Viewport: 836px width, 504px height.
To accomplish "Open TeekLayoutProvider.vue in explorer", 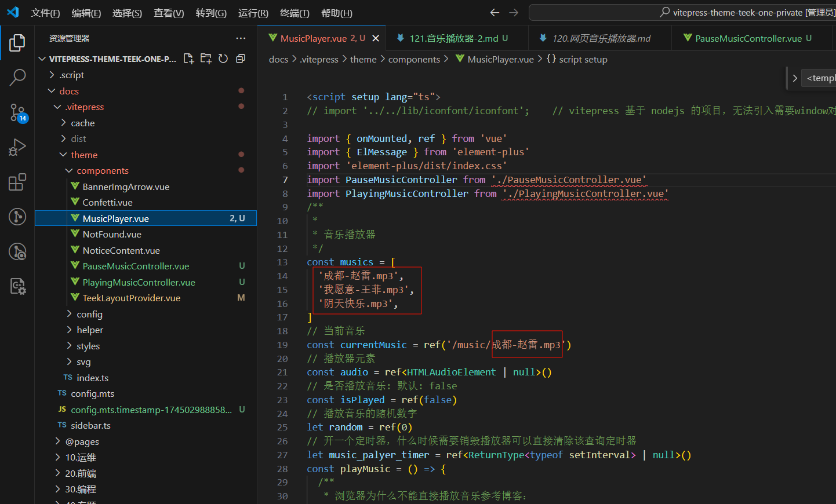I will (x=146, y=298).
